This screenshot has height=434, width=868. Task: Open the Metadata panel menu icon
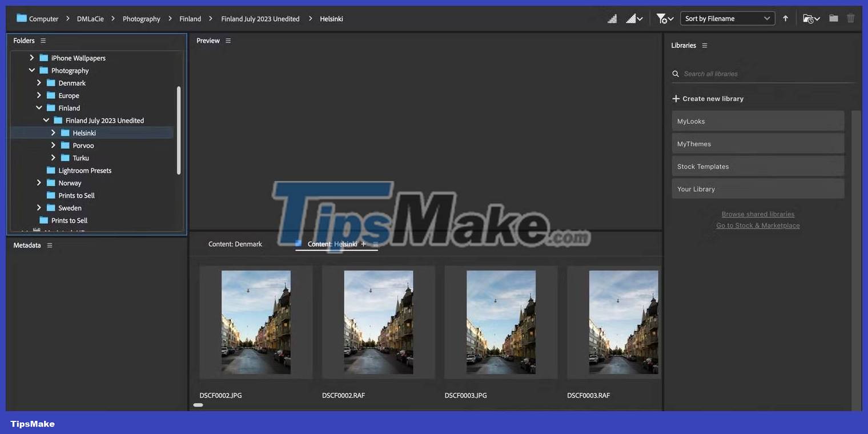click(49, 245)
